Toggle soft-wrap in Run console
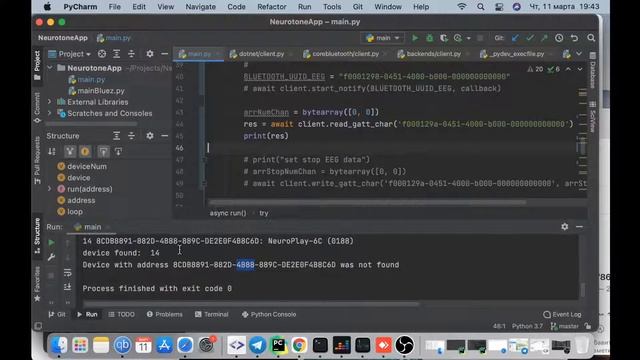The width and height of the screenshot is (640, 360). pyautogui.click(x=68, y=273)
